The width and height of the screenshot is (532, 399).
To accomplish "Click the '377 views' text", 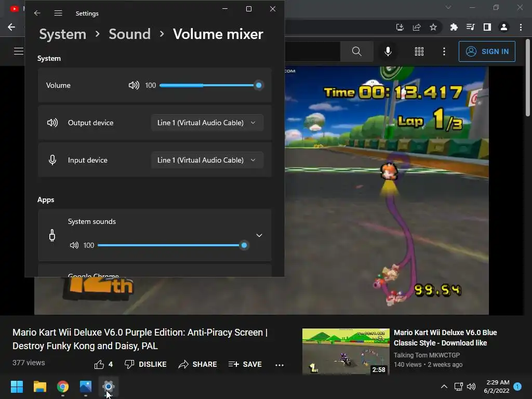I will pos(29,363).
